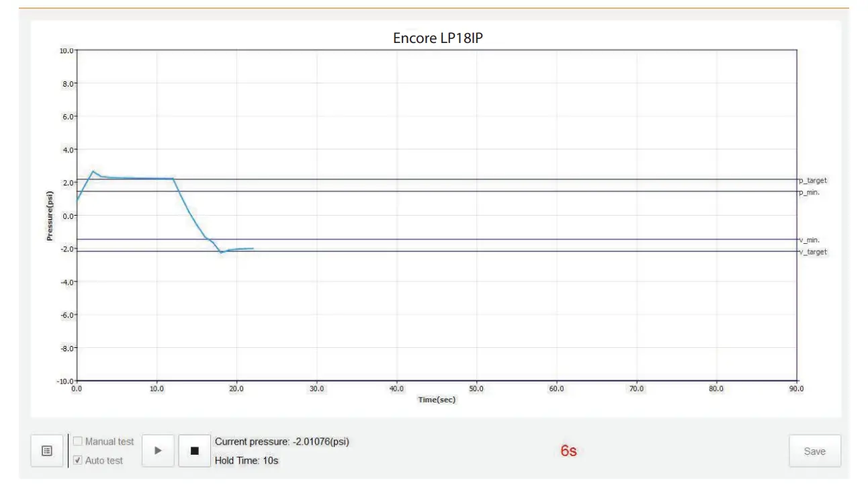Image resolution: width=868 pixels, height=487 pixels.
Task: Enable the Manual test checkbox
Action: [x=78, y=441]
